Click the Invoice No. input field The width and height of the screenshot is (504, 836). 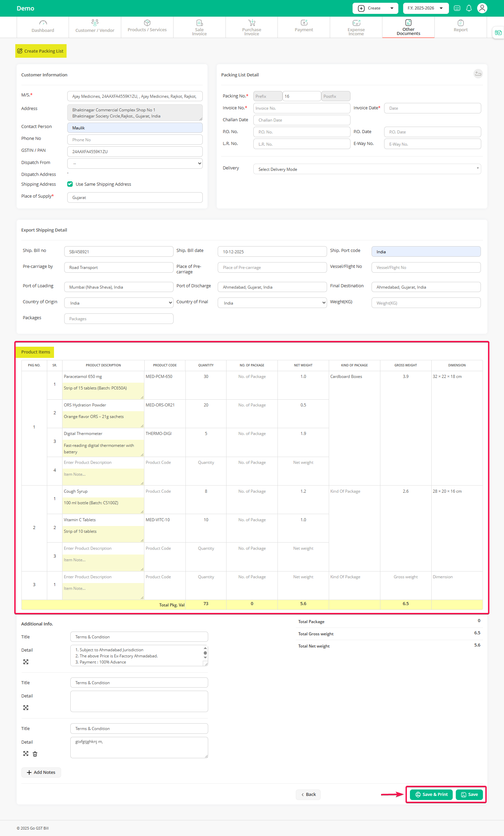302,108
